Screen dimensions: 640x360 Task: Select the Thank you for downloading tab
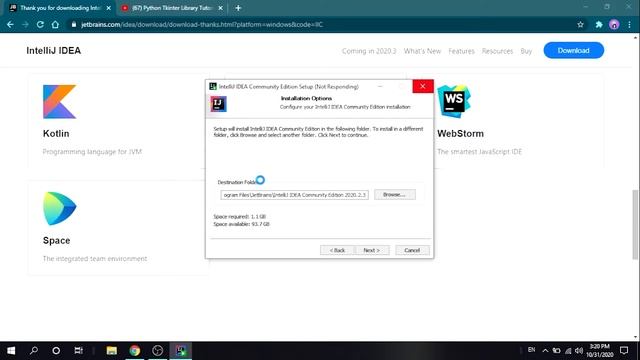click(x=60, y=8)
